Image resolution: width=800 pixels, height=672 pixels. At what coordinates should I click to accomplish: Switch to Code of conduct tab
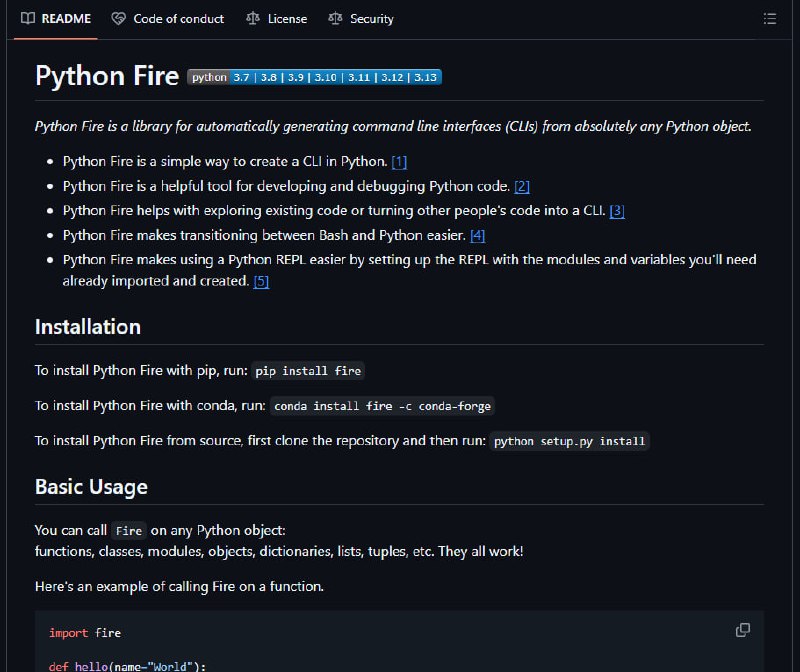(x=168, y=19)
